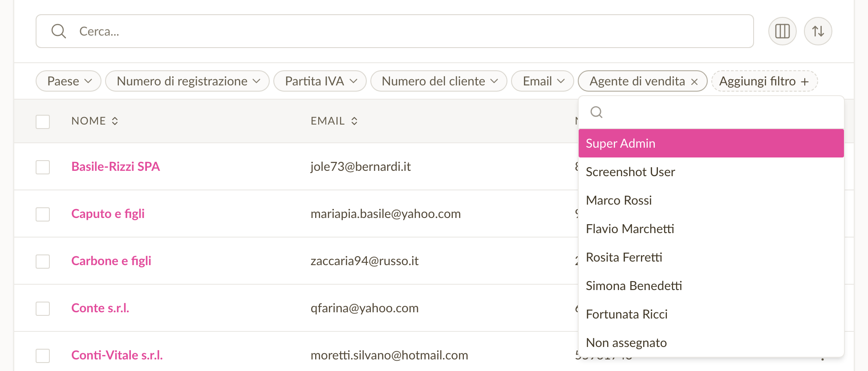The image size is (868, 371).
Task: Expand the Numero di registrazione filter
Action: pyautogui.click(x=187, y=81)
